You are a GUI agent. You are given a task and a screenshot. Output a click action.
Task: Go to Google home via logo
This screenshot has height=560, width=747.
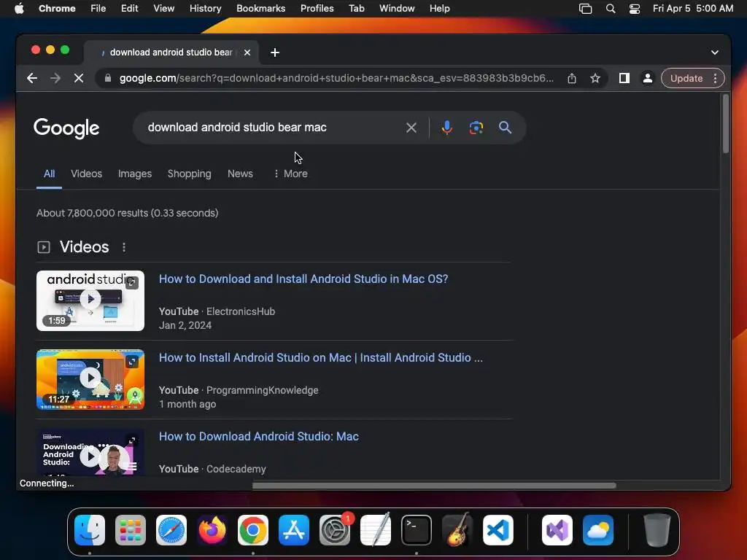point(66,128)
